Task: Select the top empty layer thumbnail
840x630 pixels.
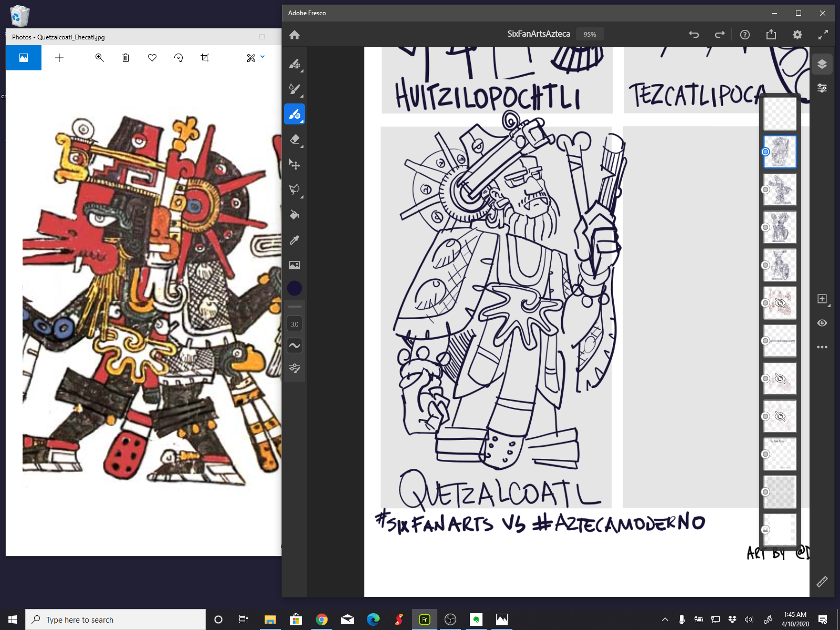Action: coord(780,114)
